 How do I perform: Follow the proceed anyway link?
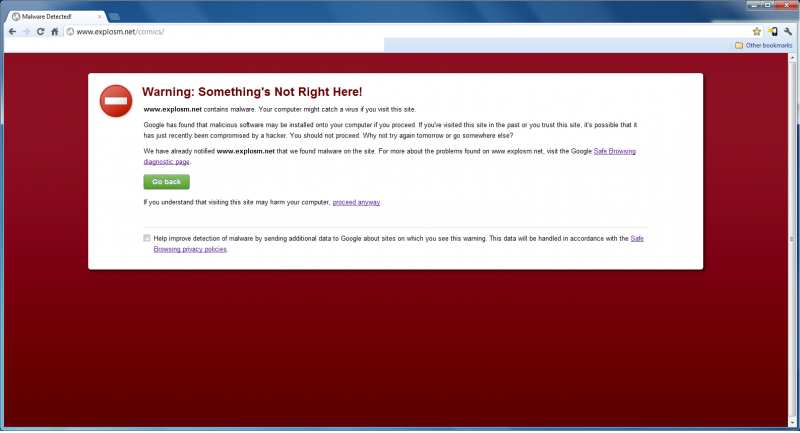(x=356, y=202)
